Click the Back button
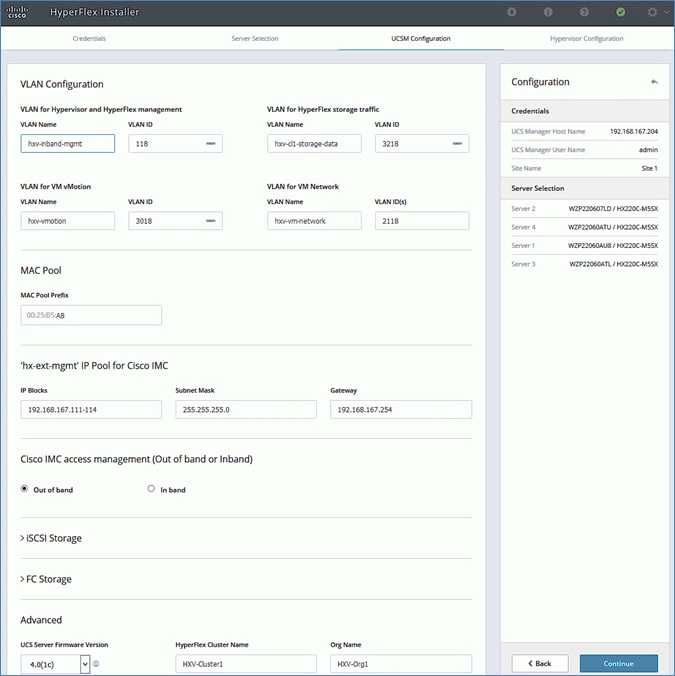This screenshot has width=675, height=676. tap(540, 663)
